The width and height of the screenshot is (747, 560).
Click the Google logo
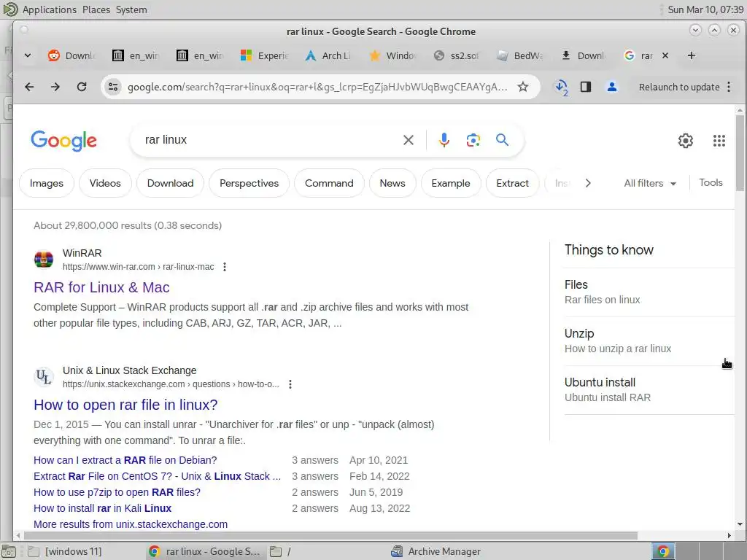tap(64, 141)
